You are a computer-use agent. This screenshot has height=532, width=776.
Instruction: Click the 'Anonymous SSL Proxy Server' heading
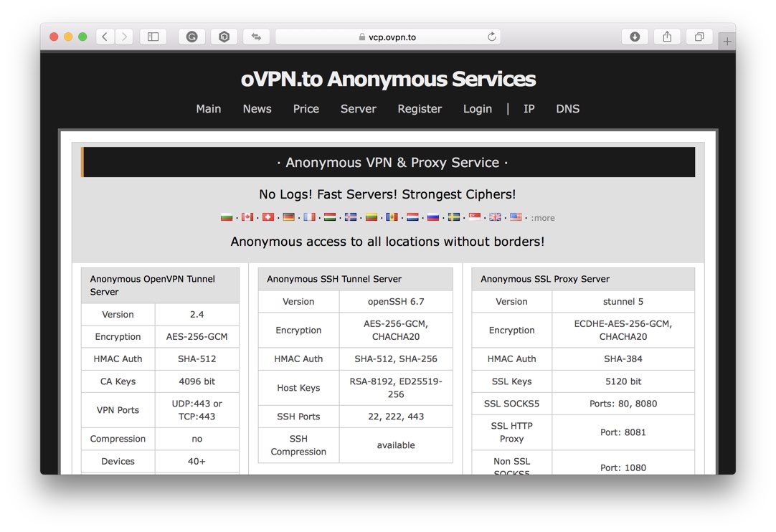pyautogui.click(x=583, y=279)
